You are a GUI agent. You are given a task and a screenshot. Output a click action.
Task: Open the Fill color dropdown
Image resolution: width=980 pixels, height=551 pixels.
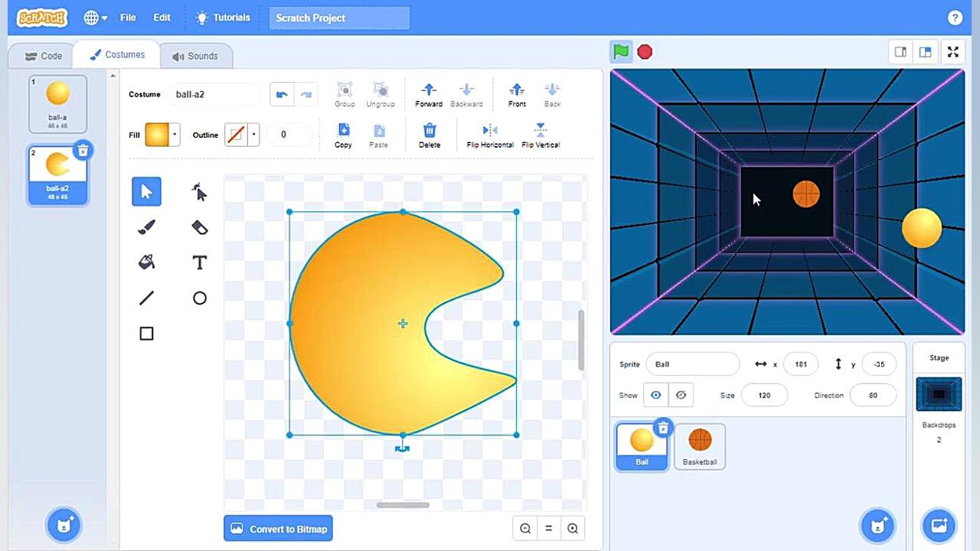(175, 135)
